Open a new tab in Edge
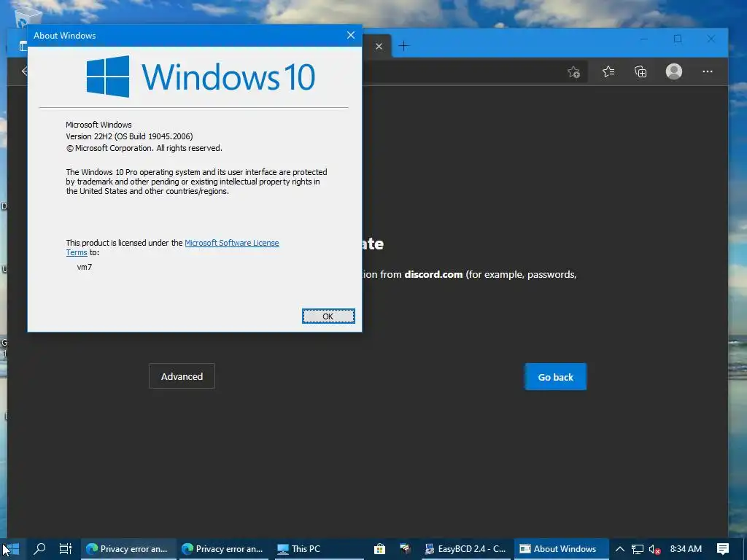 tap(403, 46)
